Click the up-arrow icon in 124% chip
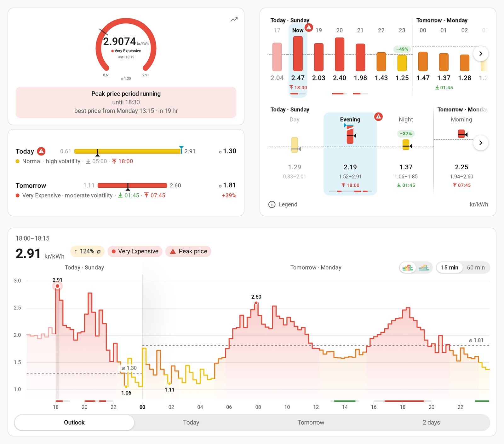Image resolution: width=504 pixels, height=444 pixels. [76, 251]
